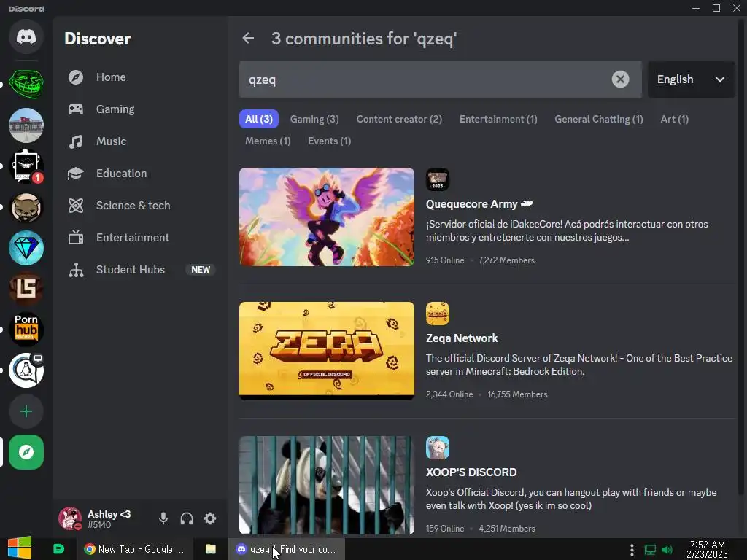Click the Ashley <3 username panel
The width and height of the screenshot is (747, 560).
coord(109,518)
